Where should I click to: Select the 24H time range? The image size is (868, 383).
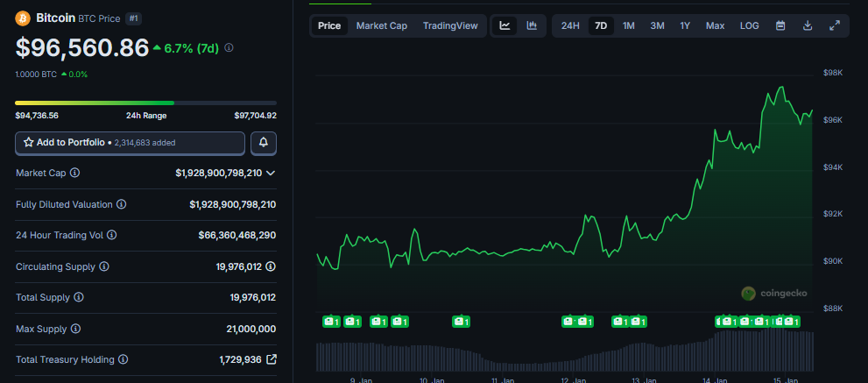(x=570, y=26)
